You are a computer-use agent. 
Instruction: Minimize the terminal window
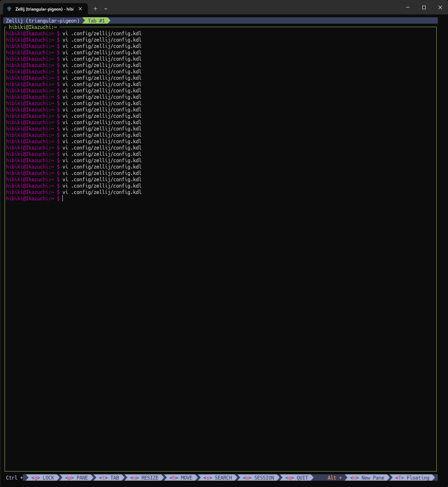pyautogui.click(x=408, y=7)
